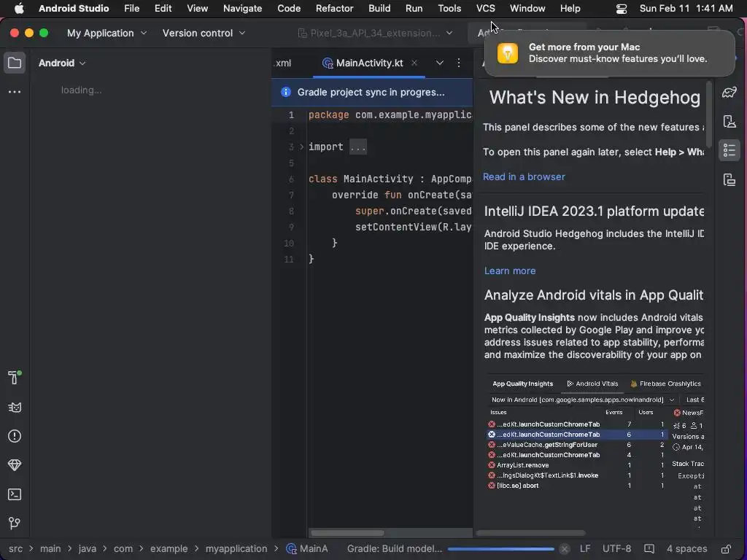Screen dimensions: 747x560
Task: Open the Build menu
Action: pyautogui.click(x=379, y=8)
